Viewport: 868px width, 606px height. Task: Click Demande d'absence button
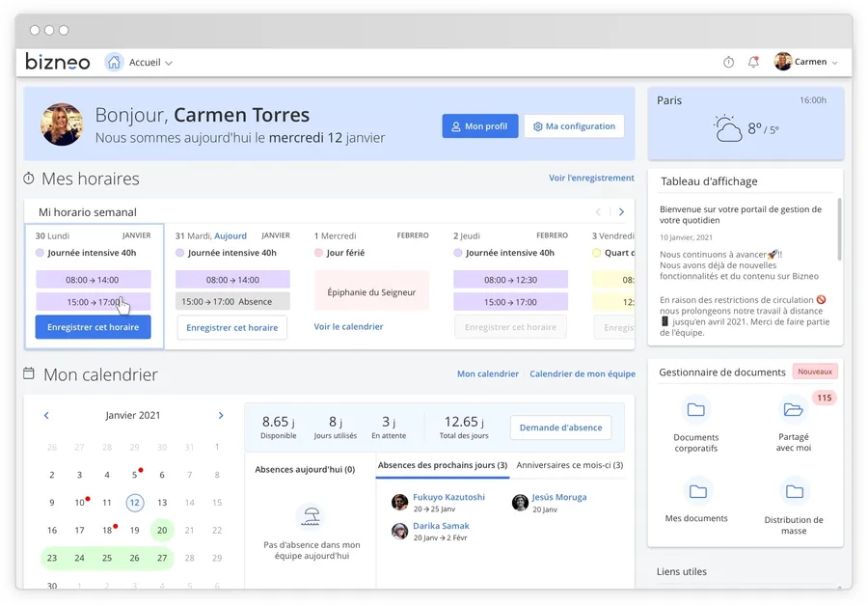(560, 427)
